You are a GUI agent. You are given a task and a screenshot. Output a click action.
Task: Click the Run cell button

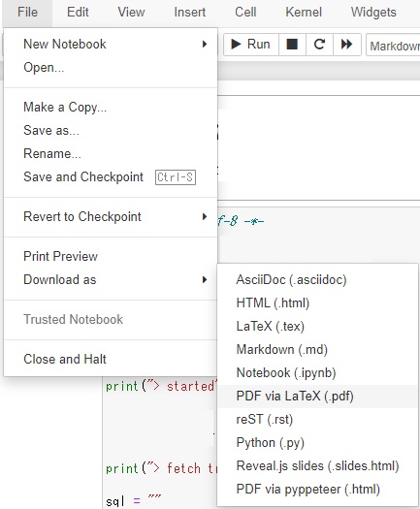(251, 45)
